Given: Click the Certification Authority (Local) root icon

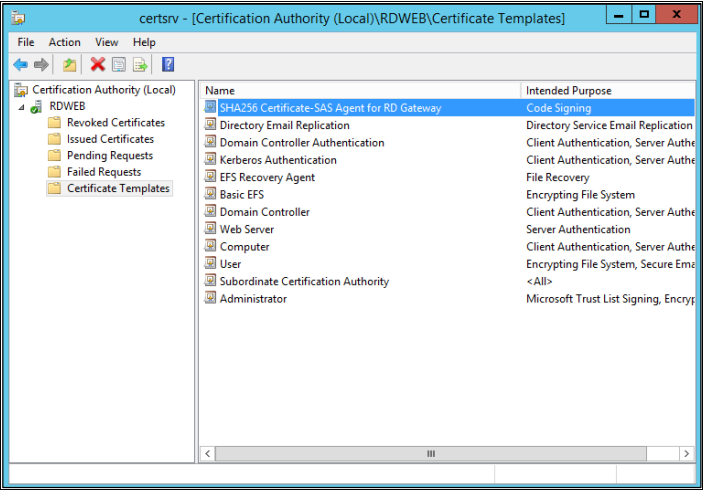Looking at the screenshot, I should pos(21,90).
